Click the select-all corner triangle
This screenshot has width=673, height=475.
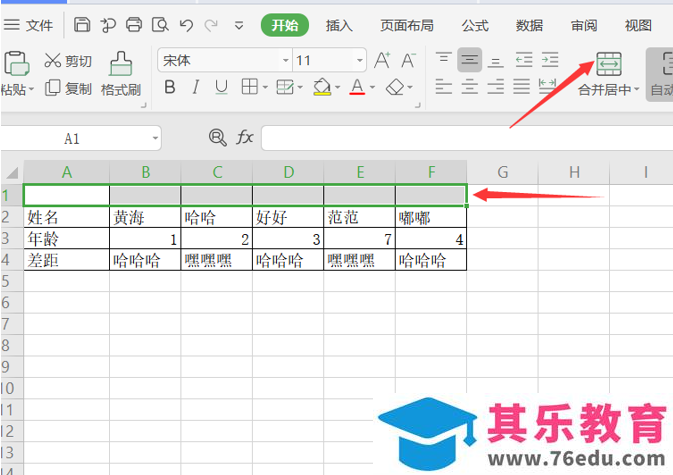point(12,172)
